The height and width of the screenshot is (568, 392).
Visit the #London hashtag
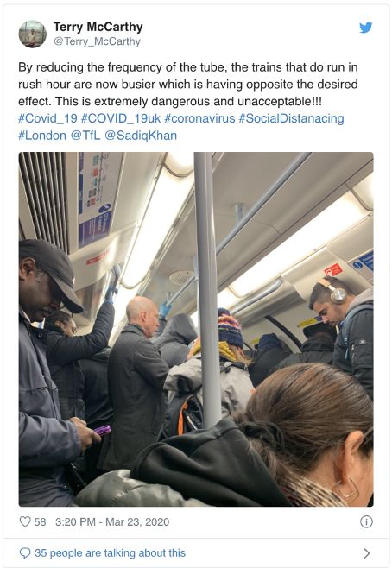click(42, 136)
